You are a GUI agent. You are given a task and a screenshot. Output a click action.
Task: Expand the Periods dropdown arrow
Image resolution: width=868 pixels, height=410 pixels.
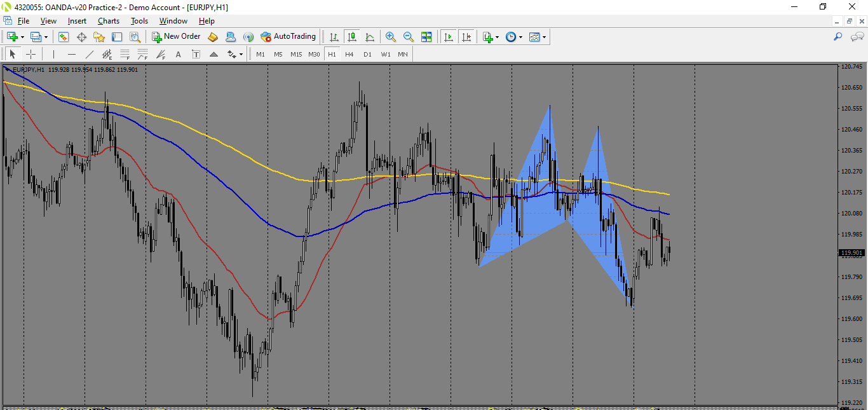[520, 37]
